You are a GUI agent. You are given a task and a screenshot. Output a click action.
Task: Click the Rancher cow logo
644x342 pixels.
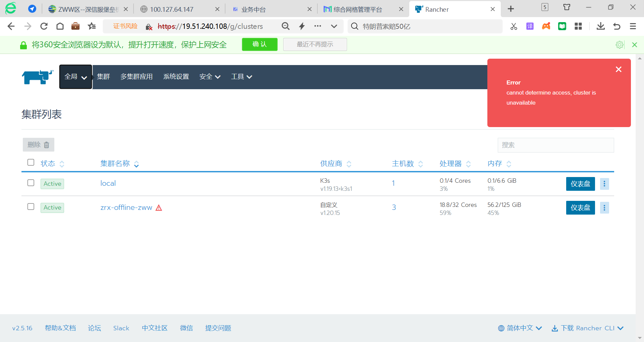tap(38, 77)
